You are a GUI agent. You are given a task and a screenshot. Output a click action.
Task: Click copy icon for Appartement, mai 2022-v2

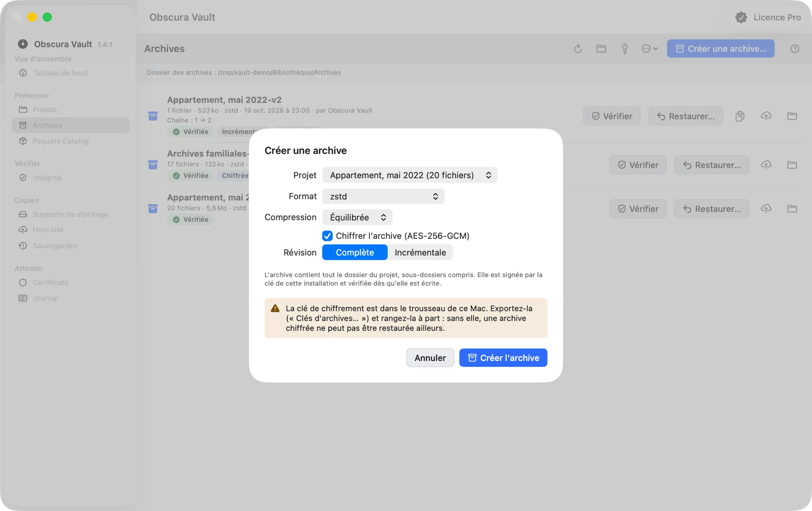click(740, 116)
